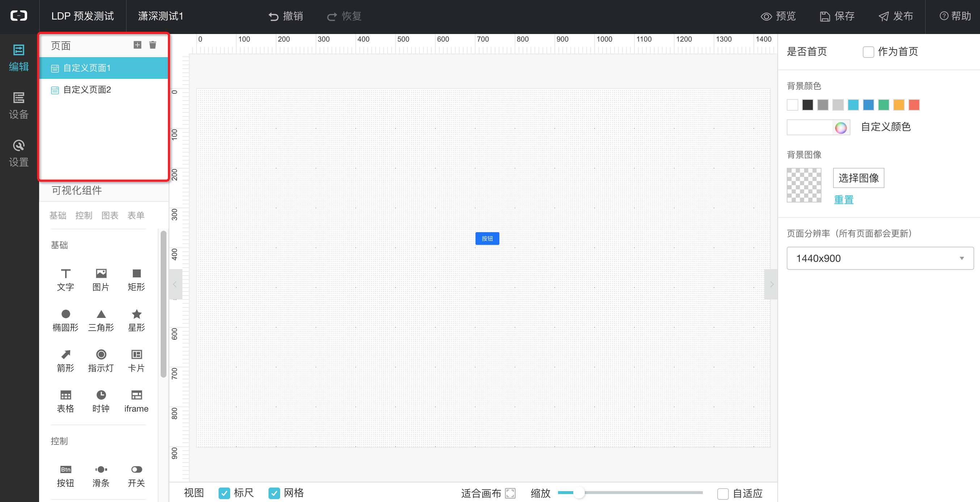Open the 设备 devices sidebar section

coord(19,105)
